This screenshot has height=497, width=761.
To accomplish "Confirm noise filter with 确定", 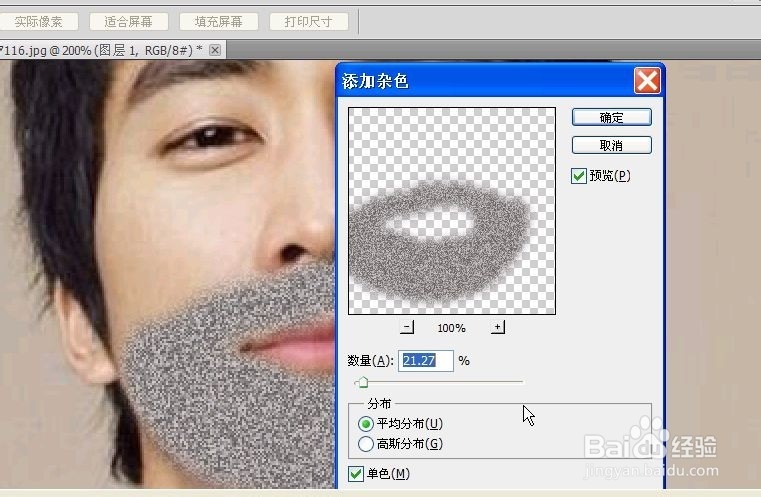I will pyautogui.click(x=612, y=117).
